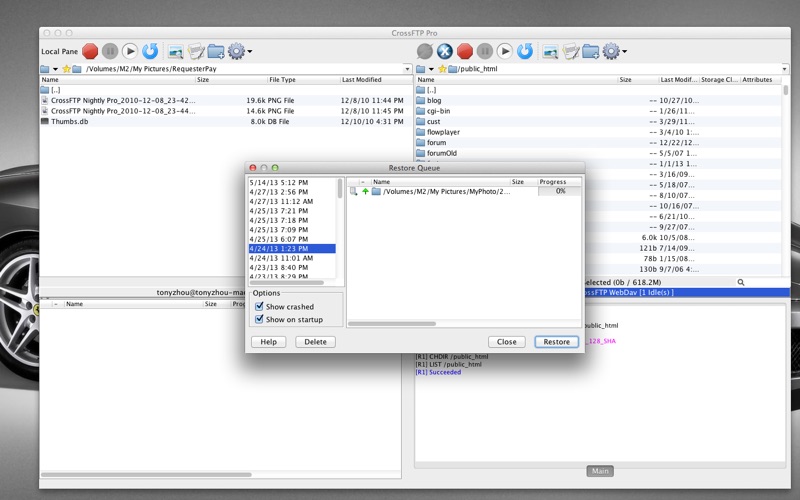Open the local path combo box dropdown
Image resolution: width=800 pixels, height=500 pixels.
[407, 69]
